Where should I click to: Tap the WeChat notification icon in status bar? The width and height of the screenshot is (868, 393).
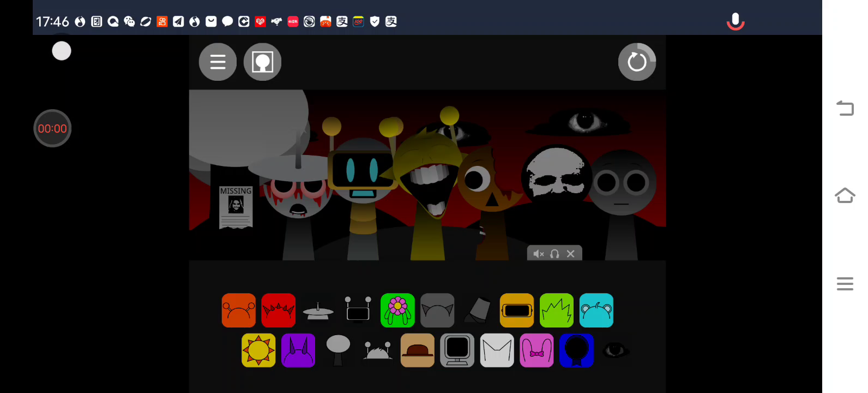click(129, 21)
